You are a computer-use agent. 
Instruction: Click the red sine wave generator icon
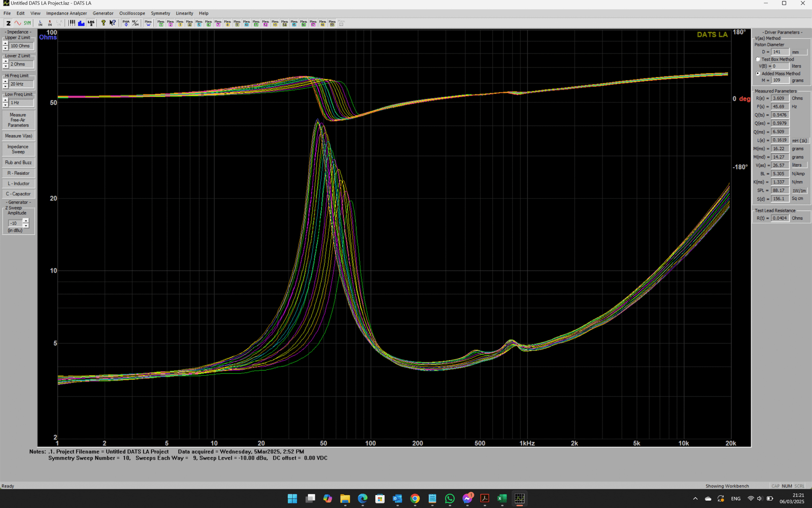coord(18,23)
